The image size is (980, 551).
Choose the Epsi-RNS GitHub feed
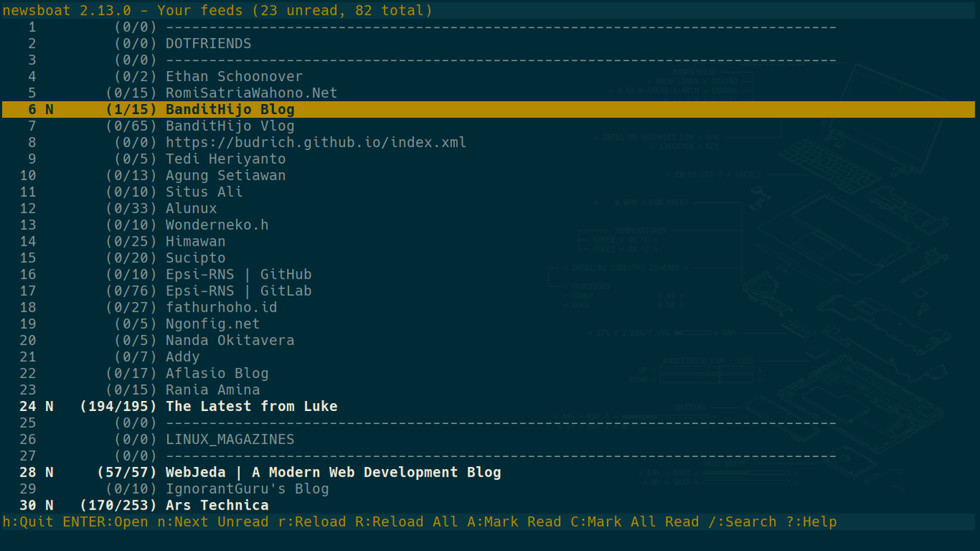pos(238,274)
